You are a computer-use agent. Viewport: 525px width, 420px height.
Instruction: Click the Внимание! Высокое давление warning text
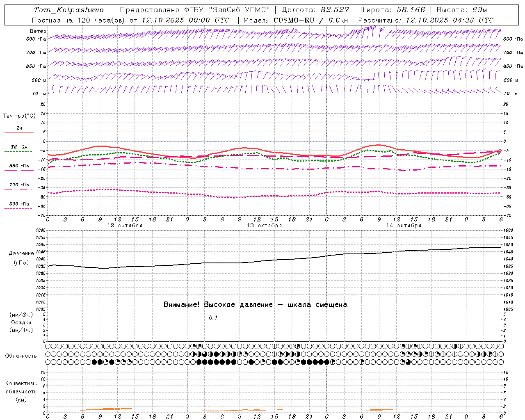256,304
